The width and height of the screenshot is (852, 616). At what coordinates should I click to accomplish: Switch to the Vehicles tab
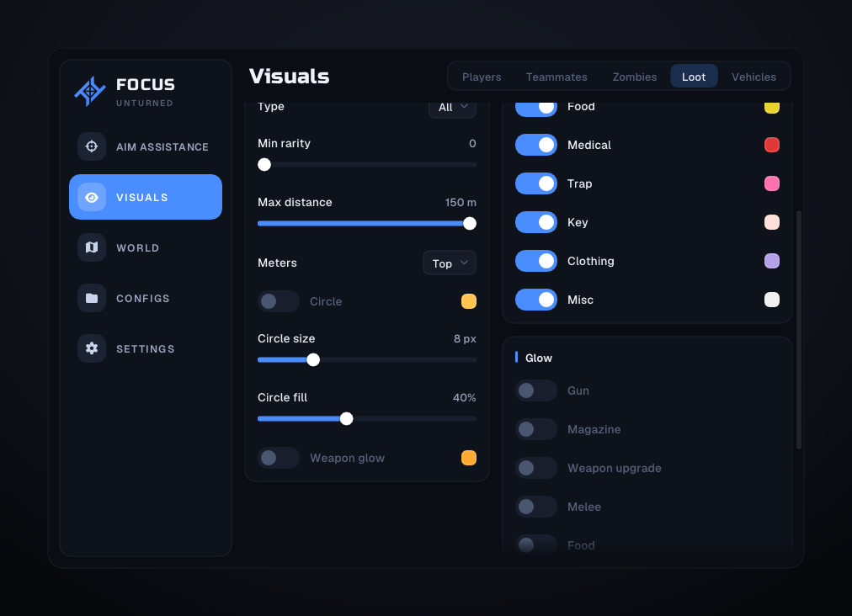tap(753, 77)
